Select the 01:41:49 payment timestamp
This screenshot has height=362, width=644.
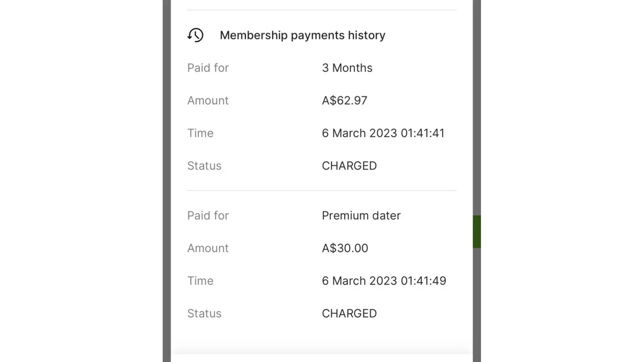tap(384, 281)
